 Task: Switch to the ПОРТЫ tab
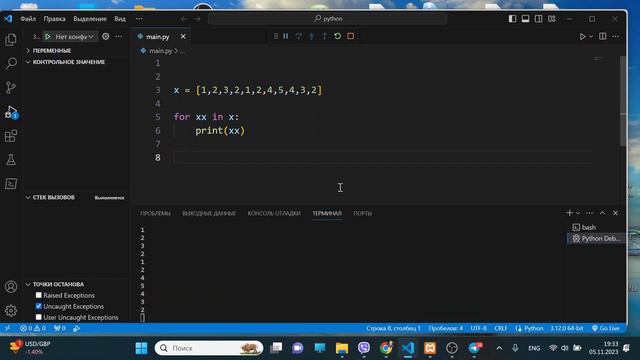[x=362, y=213]
